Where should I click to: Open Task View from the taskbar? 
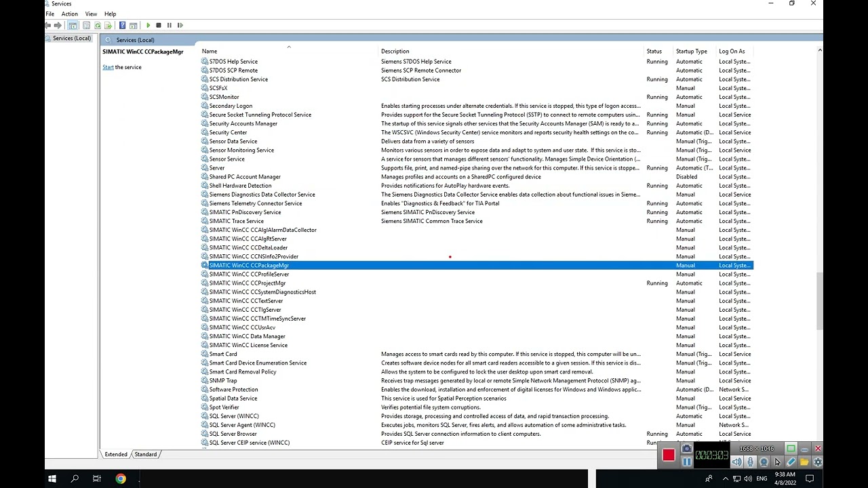click(97, 479)
